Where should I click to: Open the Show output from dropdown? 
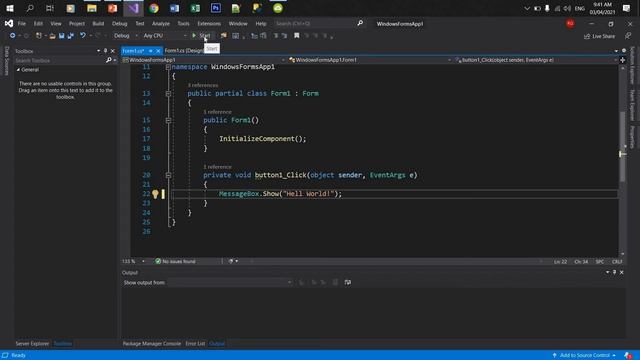(230, 282)
